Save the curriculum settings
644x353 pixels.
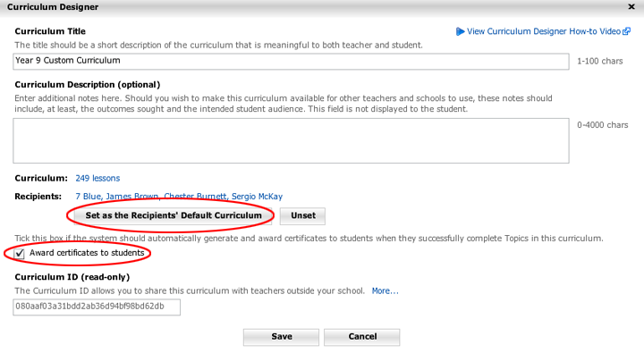coord(281,337)
